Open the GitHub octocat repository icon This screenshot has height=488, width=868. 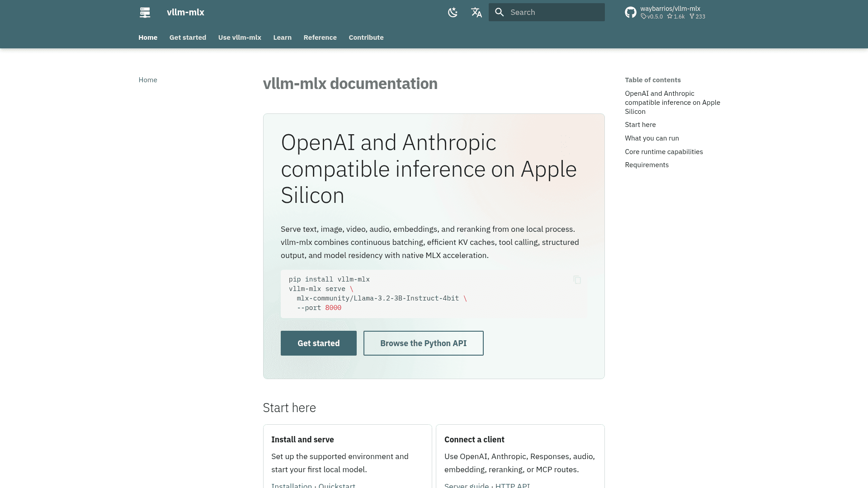[631, 12]
